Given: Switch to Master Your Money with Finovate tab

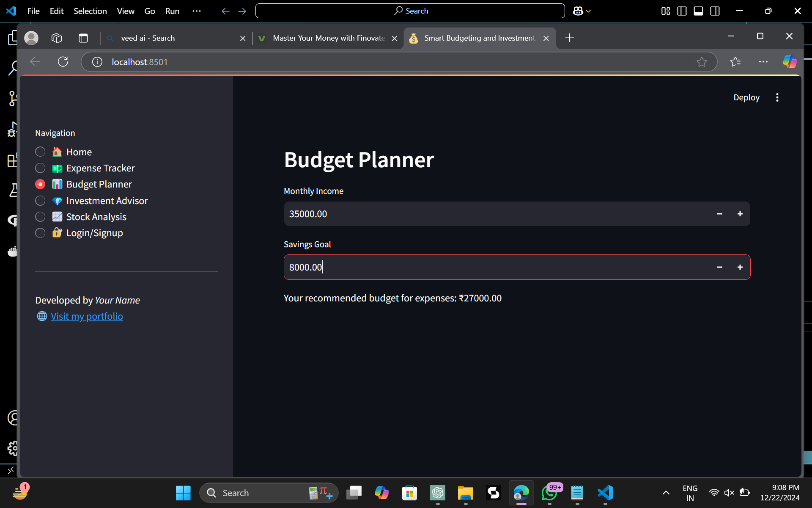Looking at the screenshot, I should (328, 38).
